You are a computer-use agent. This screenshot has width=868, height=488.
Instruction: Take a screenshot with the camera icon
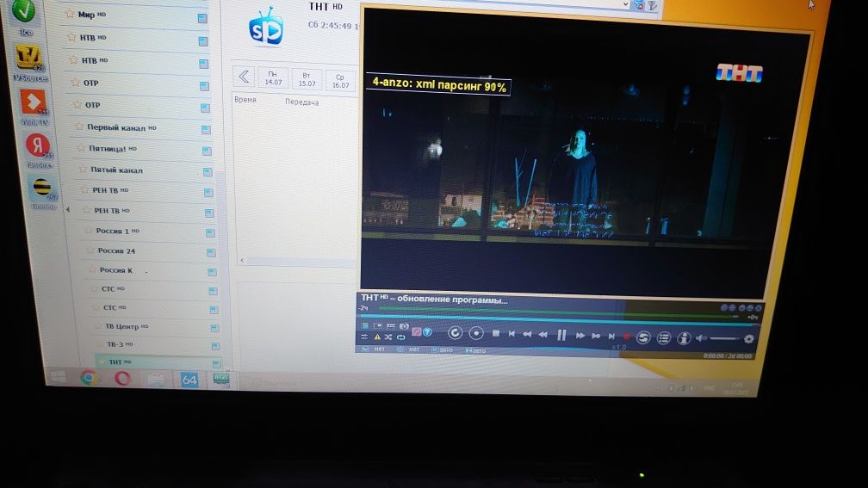(404, 326)
